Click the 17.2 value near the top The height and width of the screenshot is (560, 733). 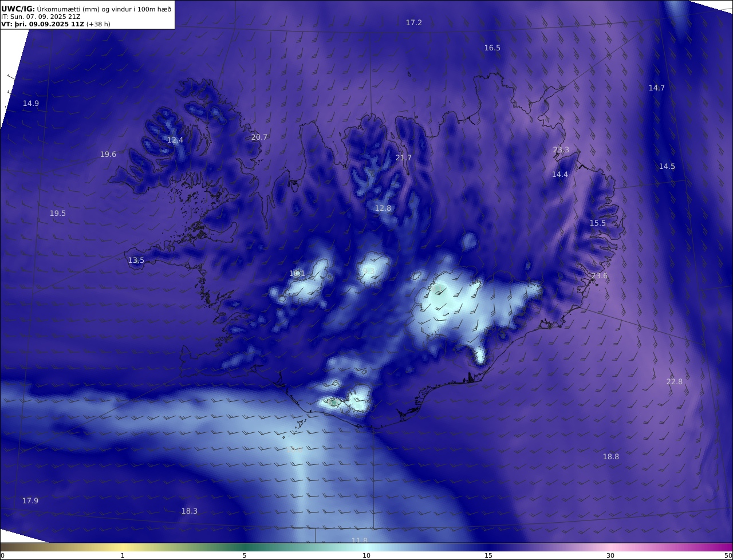pos(414,22)
